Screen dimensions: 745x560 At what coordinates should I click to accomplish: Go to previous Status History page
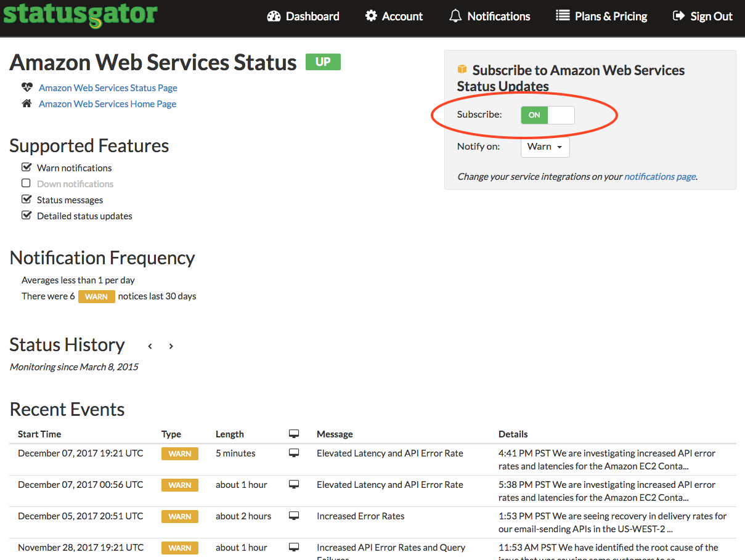[x=150, y=346]
